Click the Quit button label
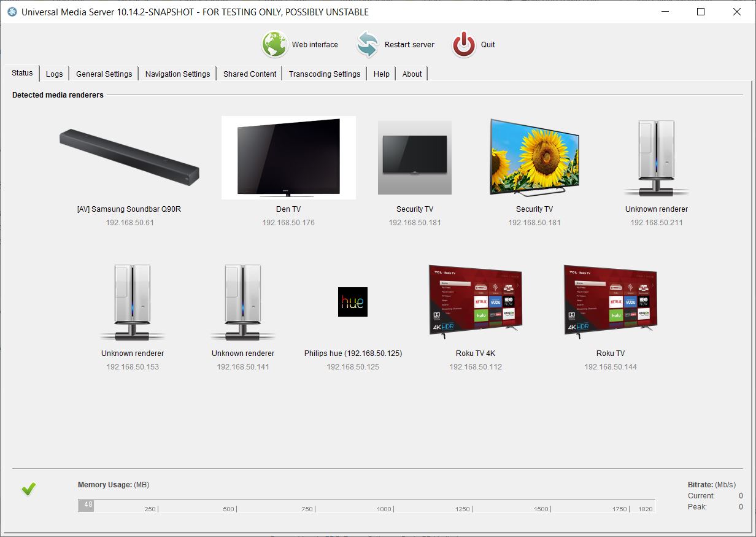The height and width of the screenshot is (537, 756). 488,45
